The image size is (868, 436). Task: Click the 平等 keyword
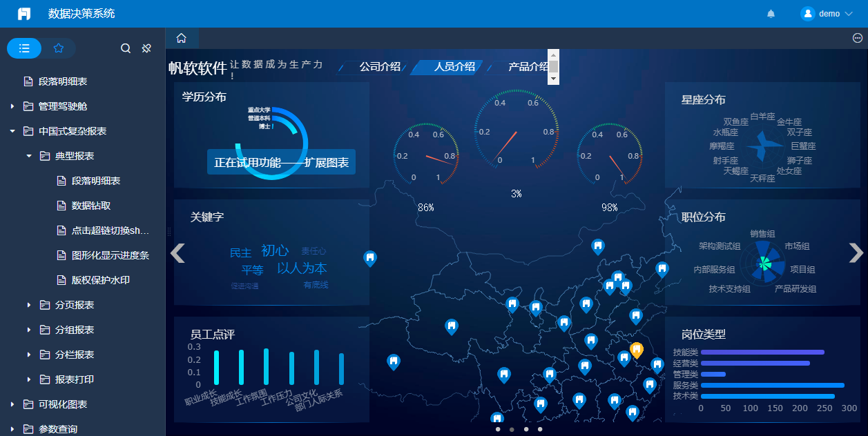(x=253, y=270)
